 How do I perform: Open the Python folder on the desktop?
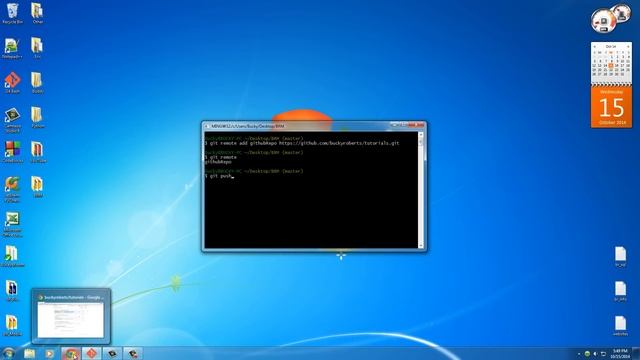37,118
